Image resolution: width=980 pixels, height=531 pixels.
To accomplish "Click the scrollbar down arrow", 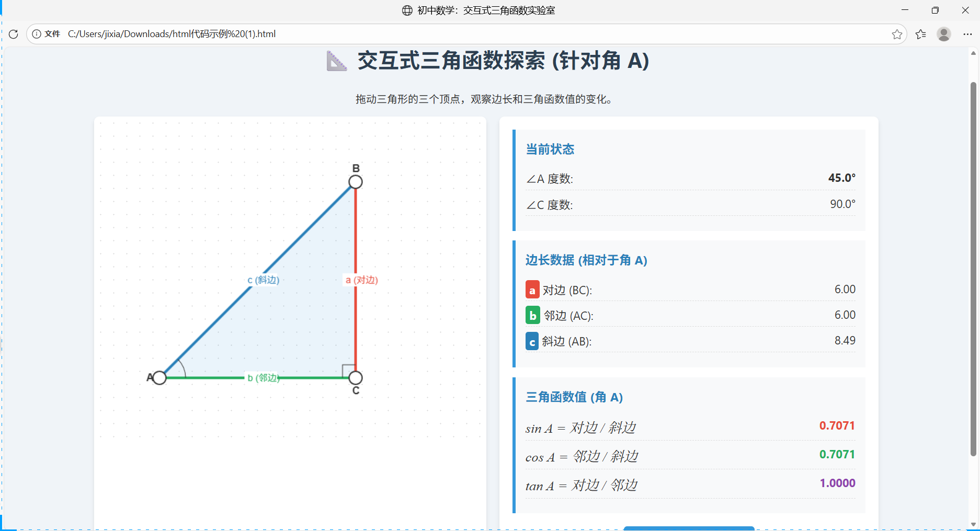I will click(x=974, y=525).
